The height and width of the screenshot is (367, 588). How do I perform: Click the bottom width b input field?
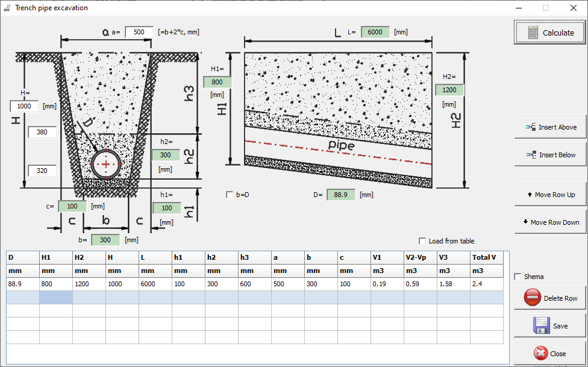105,240
